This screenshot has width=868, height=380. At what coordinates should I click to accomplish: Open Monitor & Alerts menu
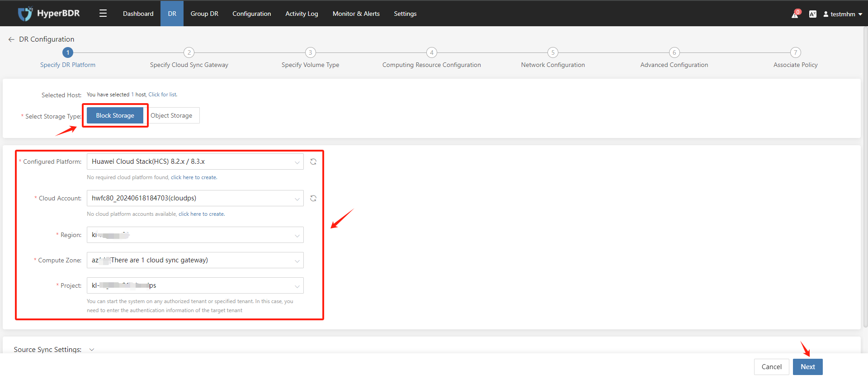(356, 14)
